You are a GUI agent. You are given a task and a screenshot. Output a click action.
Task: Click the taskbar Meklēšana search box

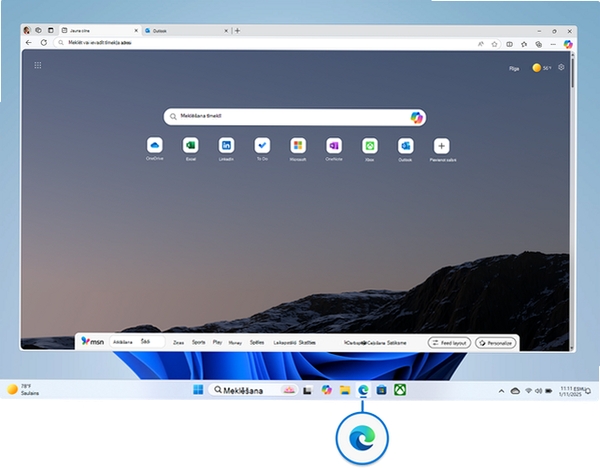(x=253, y=390)
